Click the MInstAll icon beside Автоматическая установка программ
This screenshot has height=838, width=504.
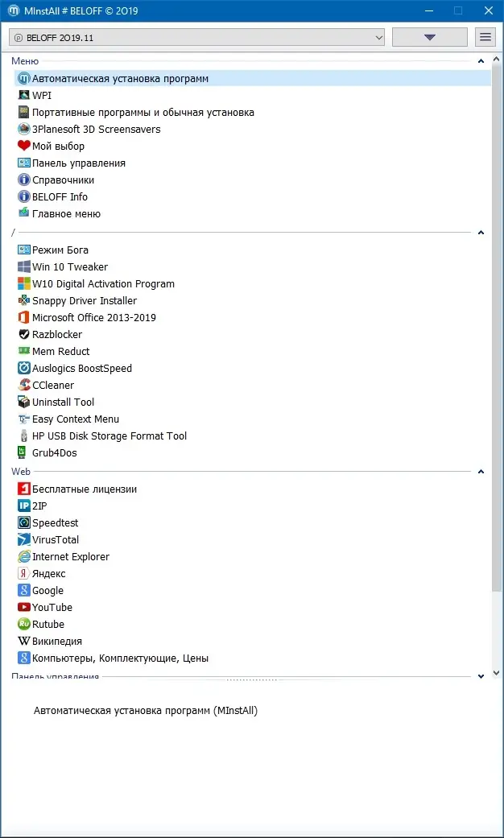pyautogui.click(x=23, y=79)
